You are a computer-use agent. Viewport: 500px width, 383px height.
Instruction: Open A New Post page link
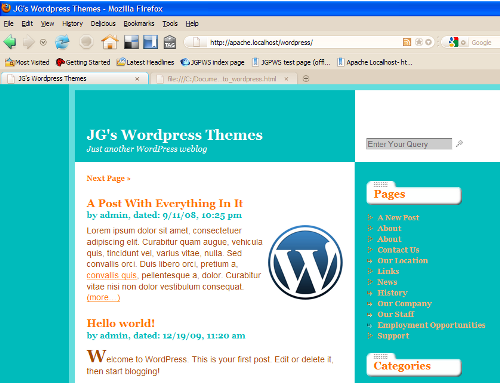[x=398, y=218]
